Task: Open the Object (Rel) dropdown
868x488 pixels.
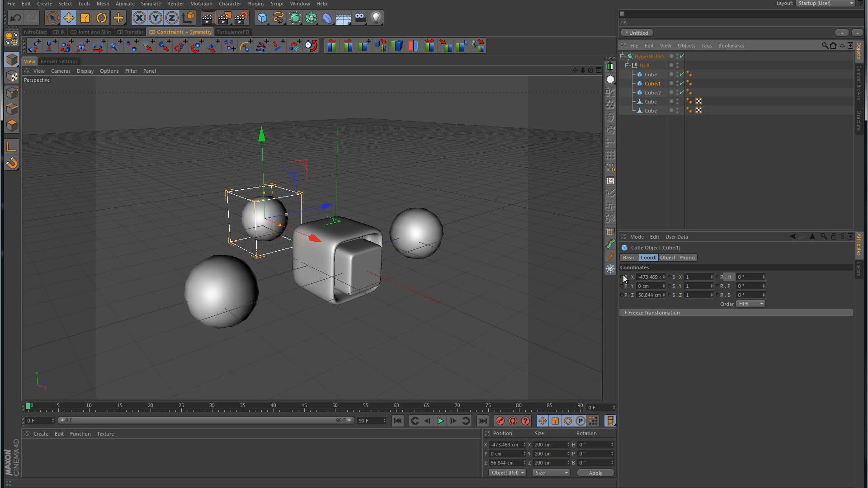Action: (507, 473)
